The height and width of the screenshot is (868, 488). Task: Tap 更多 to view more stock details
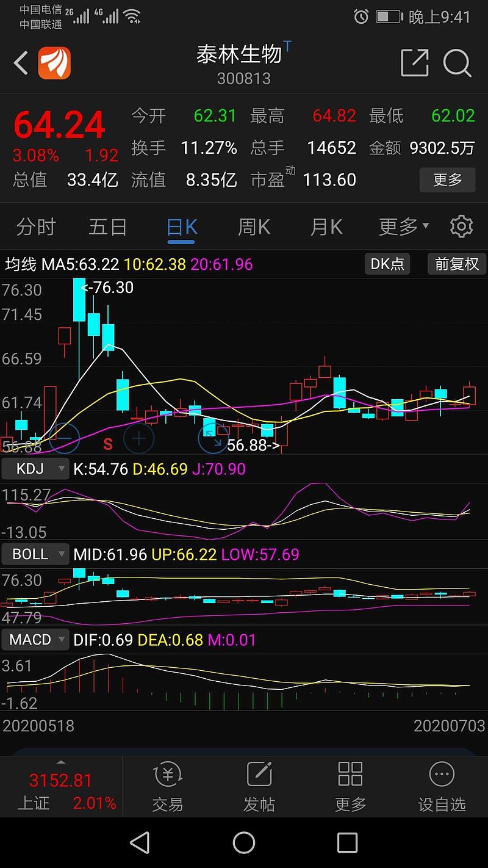(x=447, y=179)
